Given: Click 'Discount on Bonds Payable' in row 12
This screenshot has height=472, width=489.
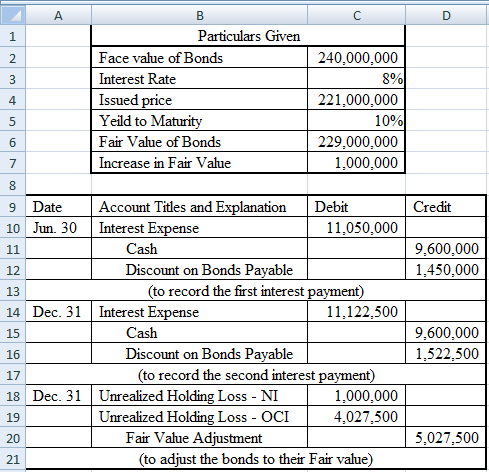Looking at the screenshot, I should 199,270.
